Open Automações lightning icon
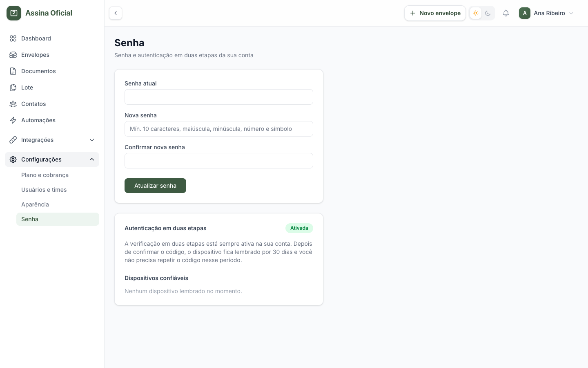The width and height of the screenshot is (588, 368). coord(13,120)
